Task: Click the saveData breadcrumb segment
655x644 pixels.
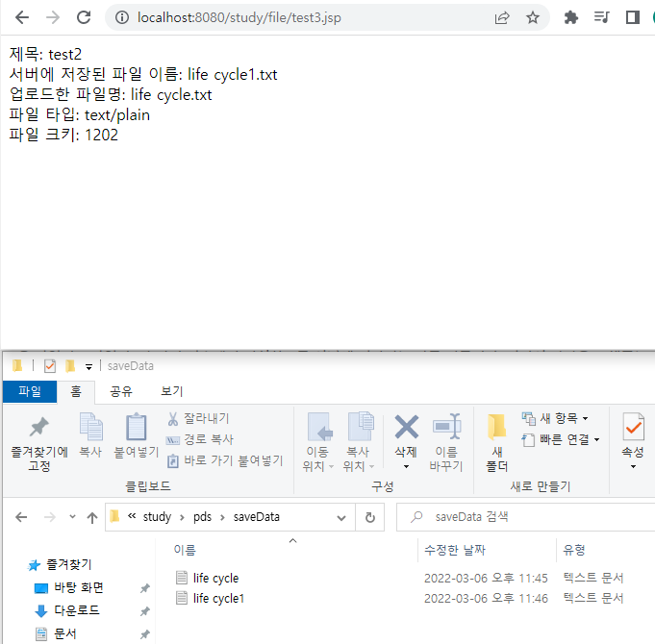Action: pyautogui.click(x=256, y=517)
